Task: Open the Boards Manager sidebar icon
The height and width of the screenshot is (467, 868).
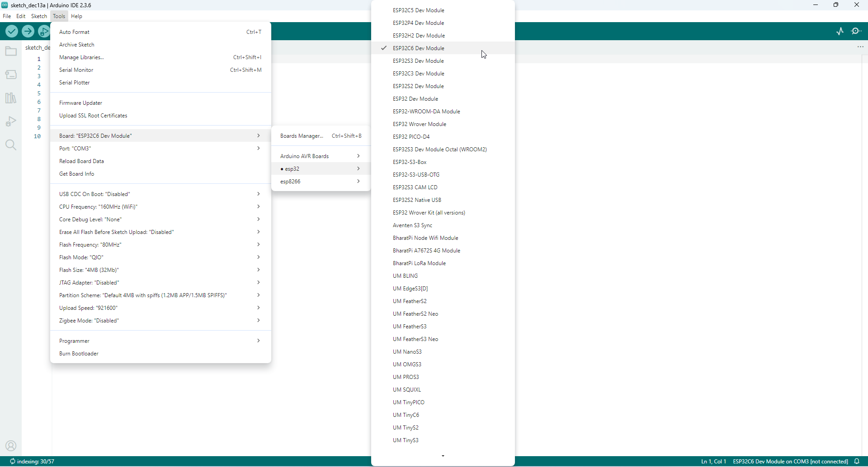Action: click(x=11, y=75)
